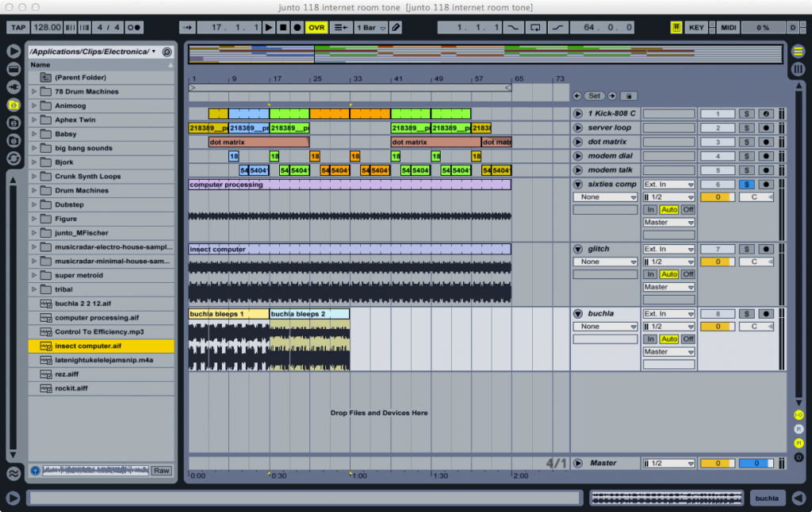Show the In/Out section toggle
812x512 pixels.
click(799, 415)
